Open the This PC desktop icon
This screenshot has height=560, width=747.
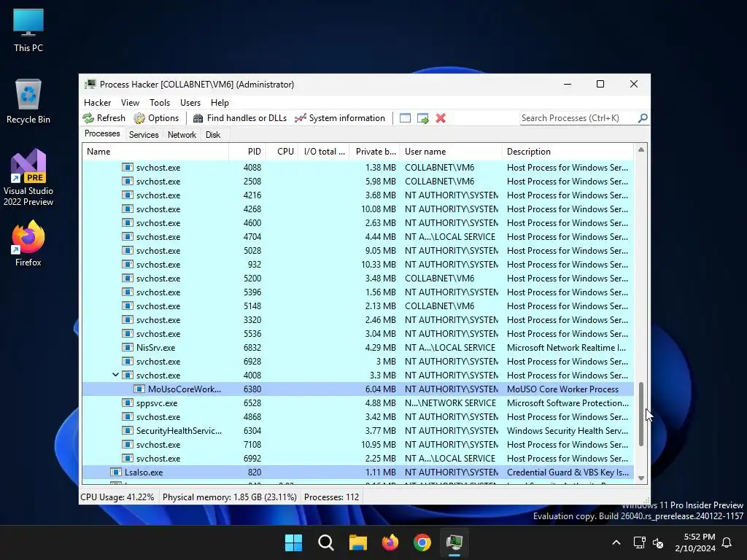(28, 31)
